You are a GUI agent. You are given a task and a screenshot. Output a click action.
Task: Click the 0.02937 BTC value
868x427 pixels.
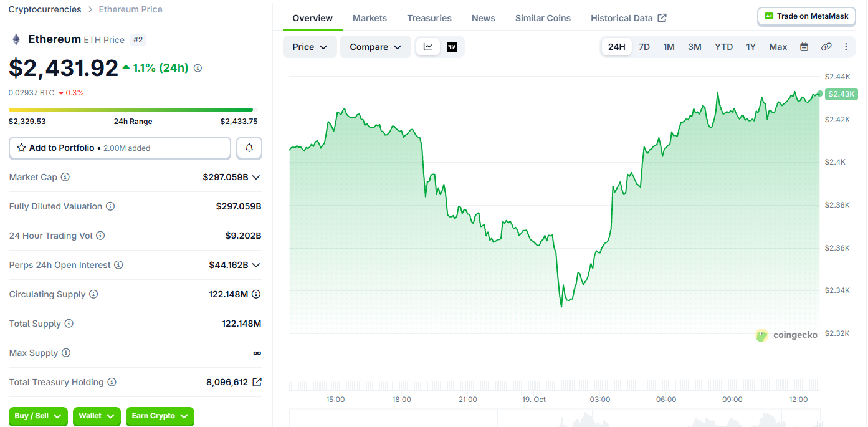[31, 93]
